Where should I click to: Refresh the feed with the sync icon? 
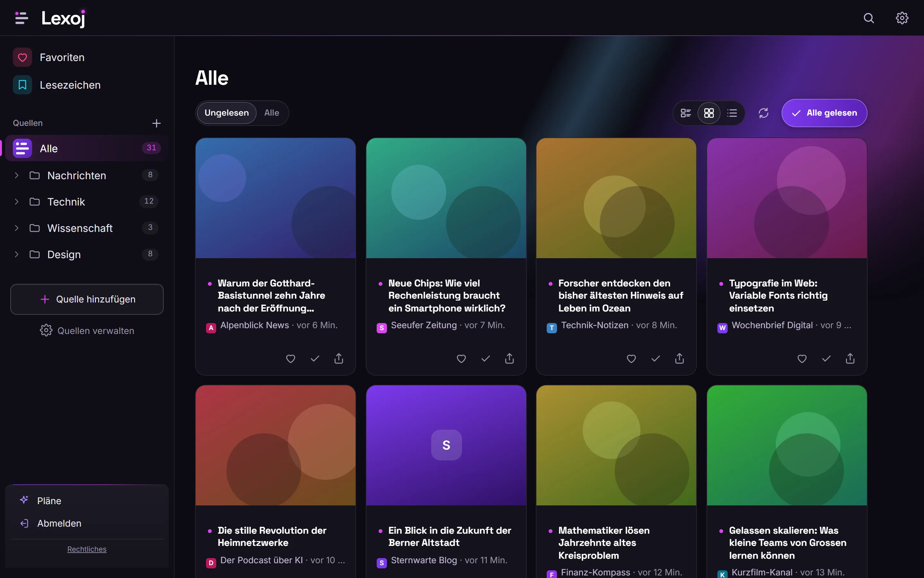763,113
